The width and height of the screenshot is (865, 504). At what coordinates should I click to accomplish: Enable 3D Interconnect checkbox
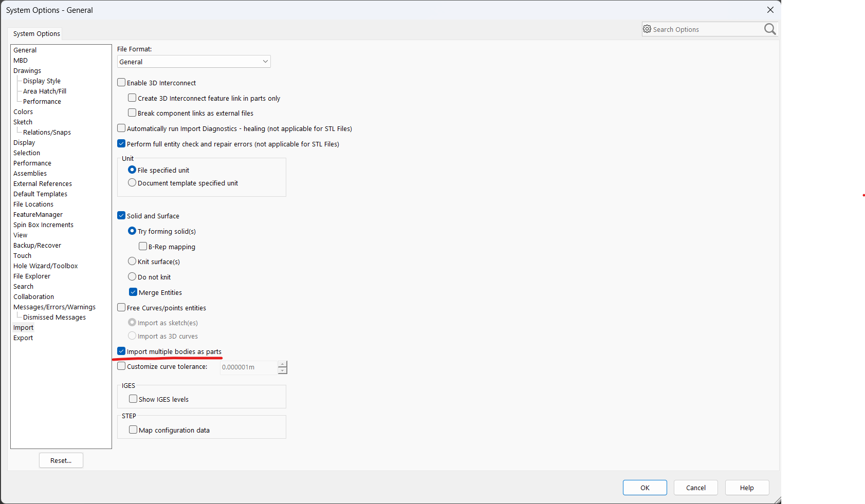(x=121, y=83)
